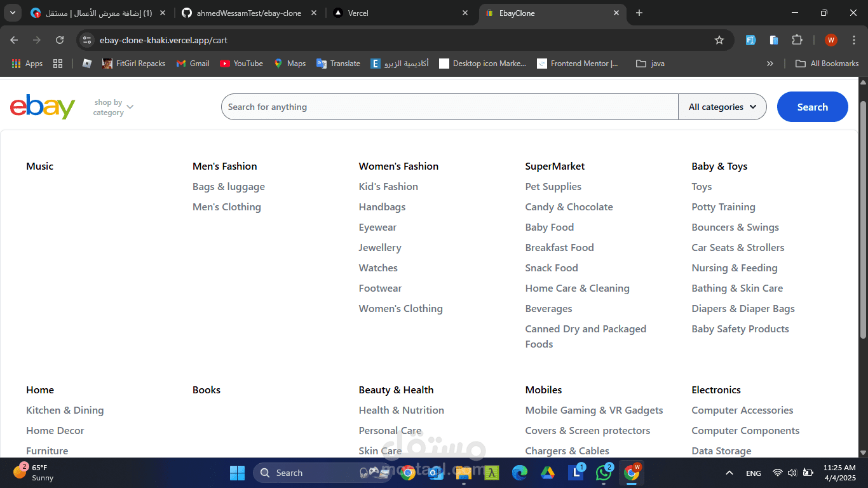
Task: Open Windows Start menu
Action: [x=237, y=473]
